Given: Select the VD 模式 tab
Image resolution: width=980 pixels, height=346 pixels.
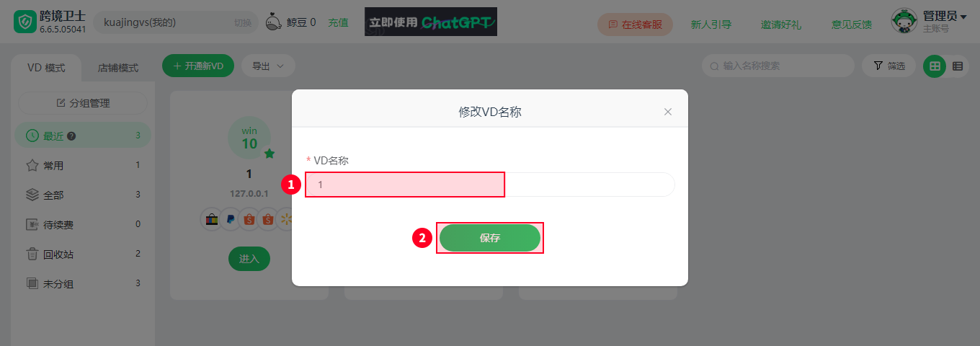Looking at the screenshot, I should click(x=46, y=68).
